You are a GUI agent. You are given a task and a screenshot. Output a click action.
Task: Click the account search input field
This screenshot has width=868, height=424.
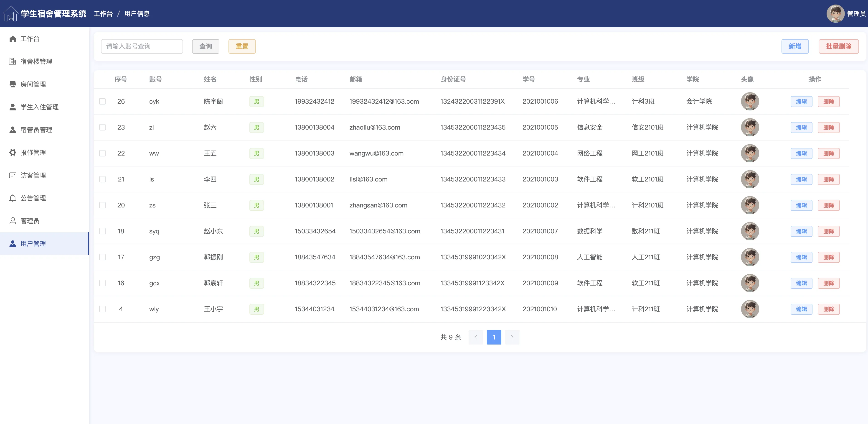tap(142, 46)
